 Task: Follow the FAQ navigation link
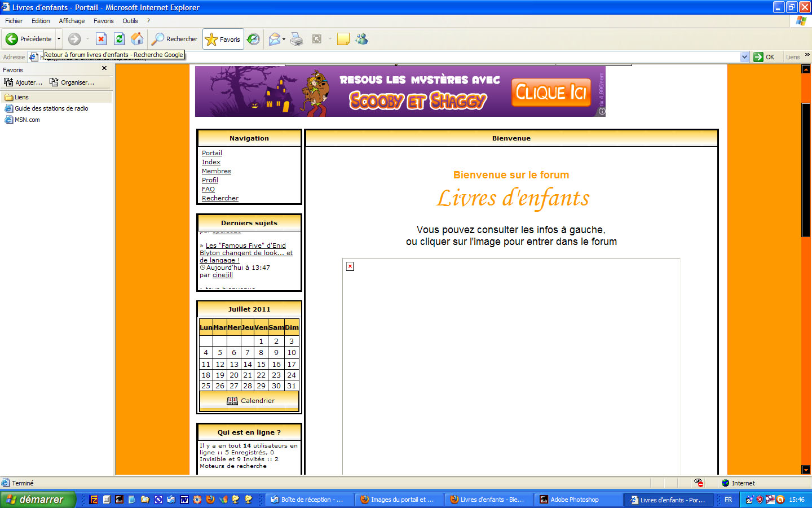click(208, 189)
